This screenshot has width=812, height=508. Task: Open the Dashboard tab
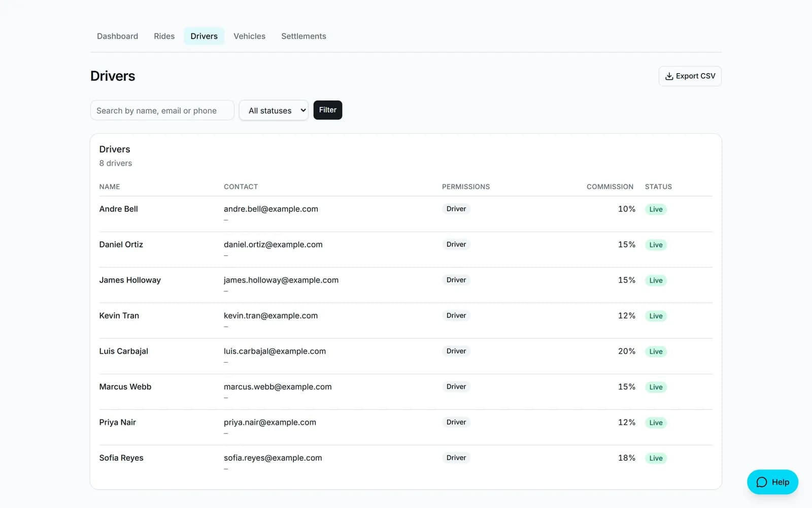[x=117, y=36]
